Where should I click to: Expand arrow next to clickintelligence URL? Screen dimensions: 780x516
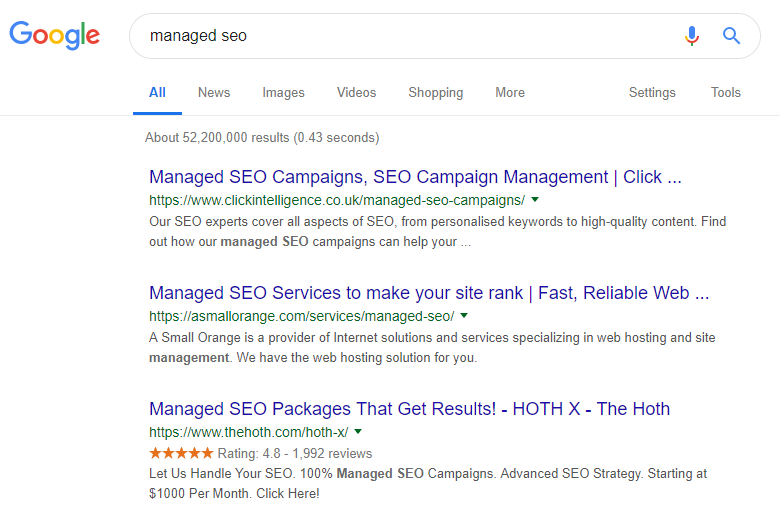point(535,200)
